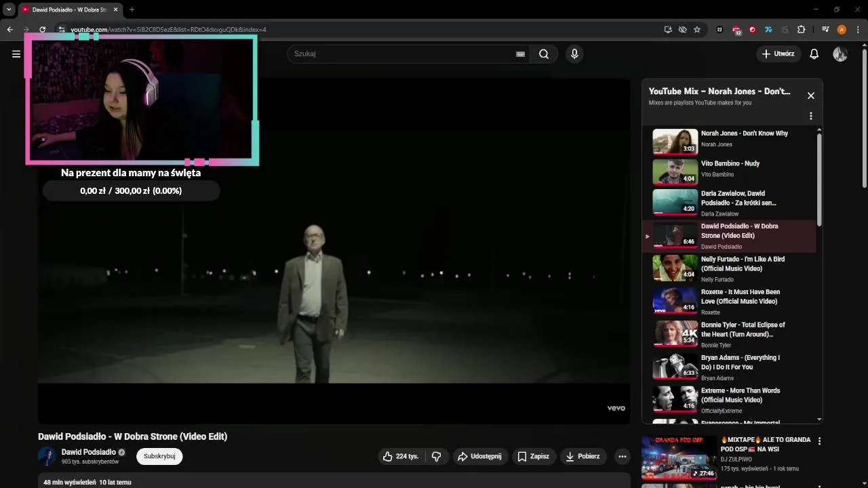This screenshot has height=488, width=868.
Task: Play Bryan Adams - (Everything I Do)
Action: pyautogui.click(x=729, y=367)
